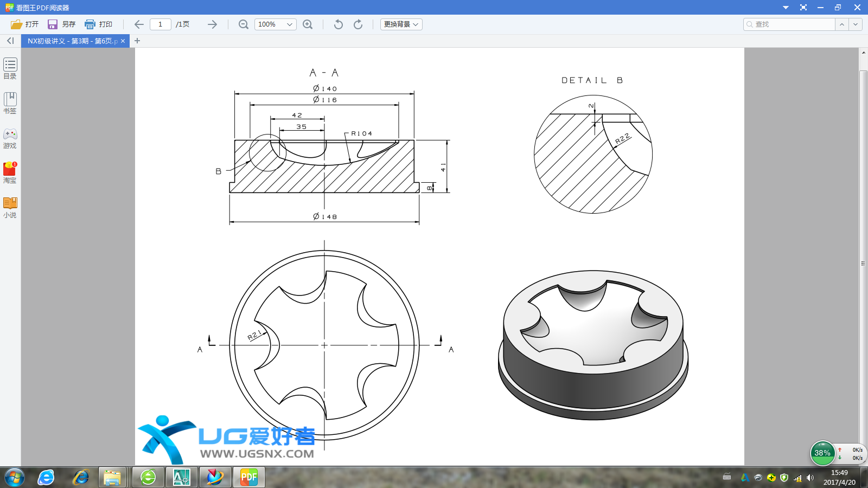Screen dimensions: 868x488
Task: Click the 38% memory usage floating widget
Action: [822, 453]
